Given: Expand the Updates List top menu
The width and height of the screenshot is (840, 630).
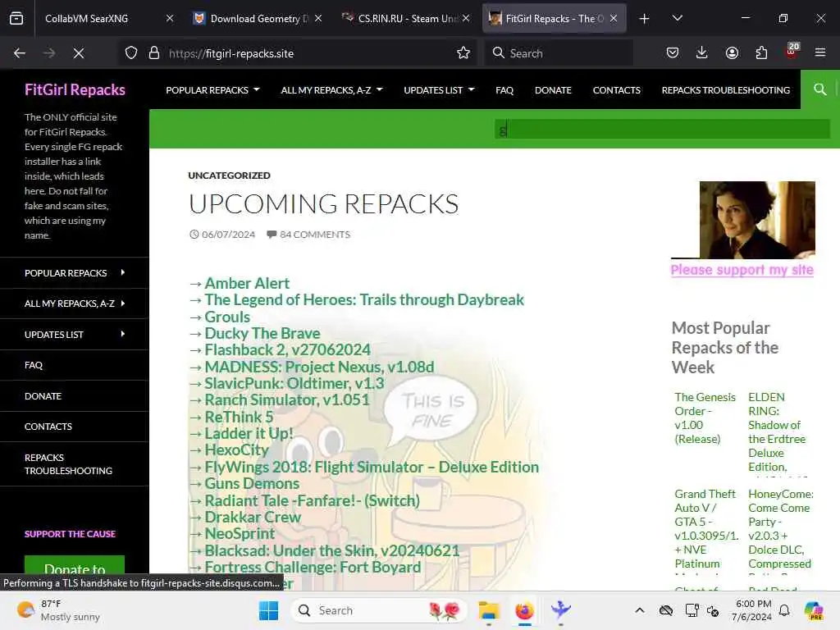Looking at the screenshot, I should (440, 90).
